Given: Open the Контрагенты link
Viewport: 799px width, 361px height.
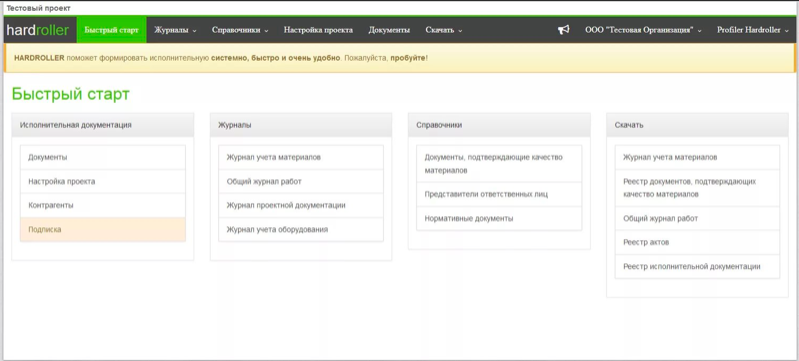Looking at the screenshot, I should tap(103, 205).
